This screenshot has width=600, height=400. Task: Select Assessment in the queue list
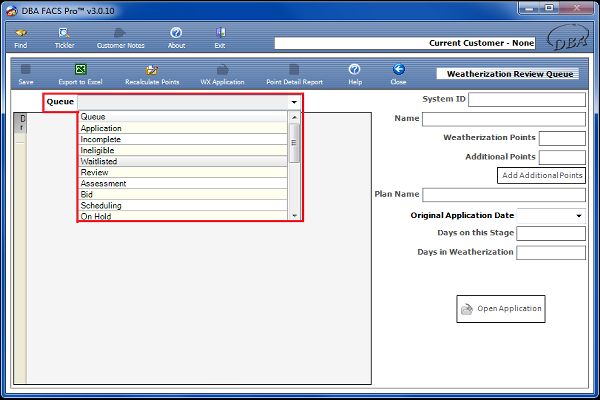[183, 183]
